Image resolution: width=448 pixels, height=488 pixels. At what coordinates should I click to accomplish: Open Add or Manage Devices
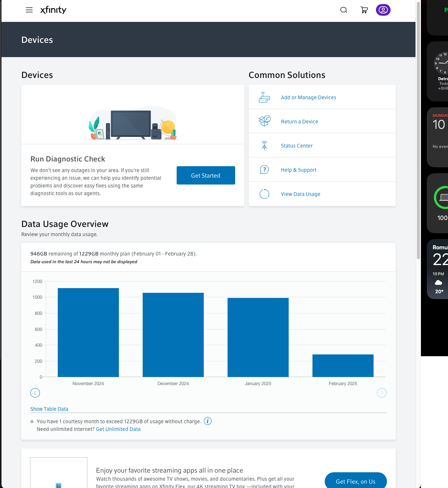[x=308, y=97]
